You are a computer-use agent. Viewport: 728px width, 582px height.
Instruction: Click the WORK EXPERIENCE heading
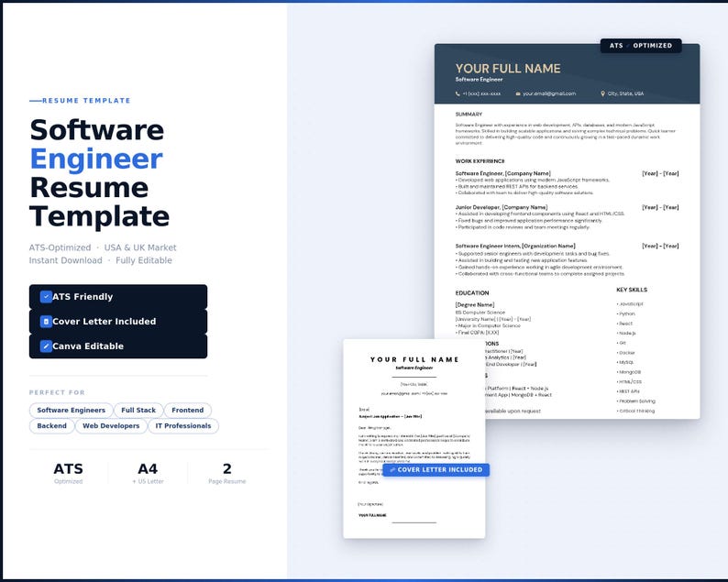click(x=480, y=161)
